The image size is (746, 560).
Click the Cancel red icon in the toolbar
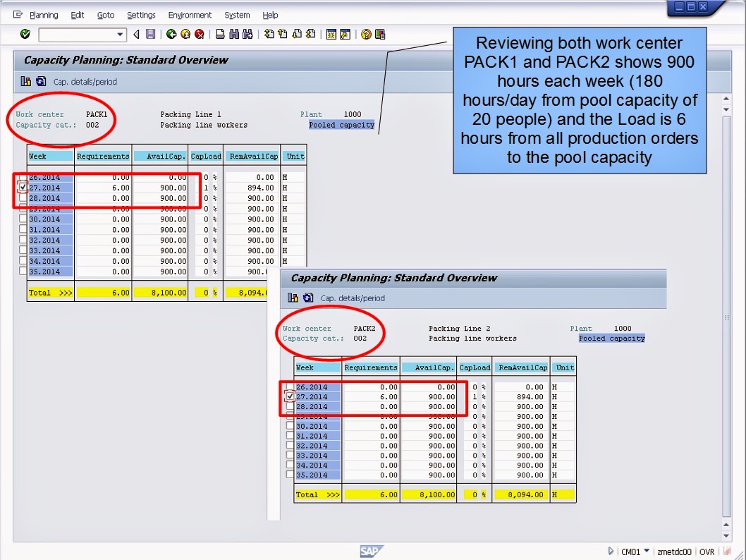point(198,34)
